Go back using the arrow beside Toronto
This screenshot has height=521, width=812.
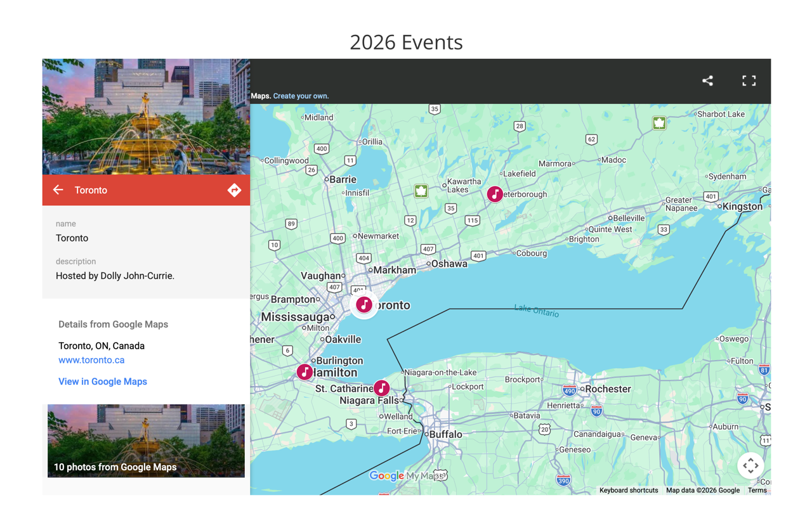[58, 190]
